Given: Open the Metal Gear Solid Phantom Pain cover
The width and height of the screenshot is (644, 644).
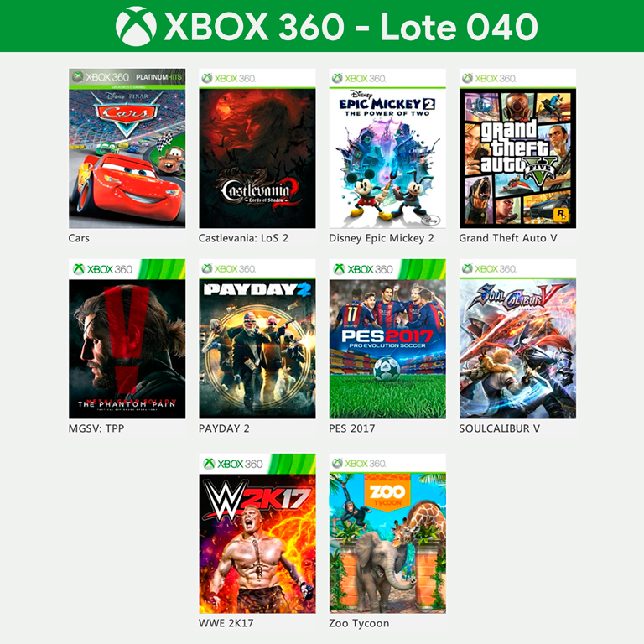Looking at the screenshot, I should [127, 339].
